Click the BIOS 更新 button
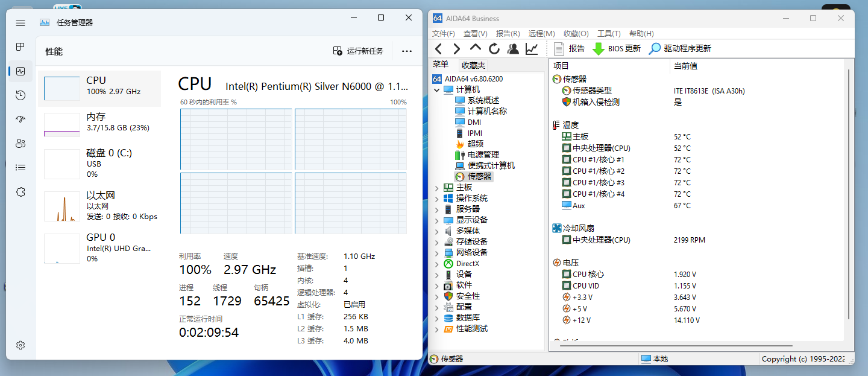Viewport: 868px width, 376px height. tap(617, 49)
